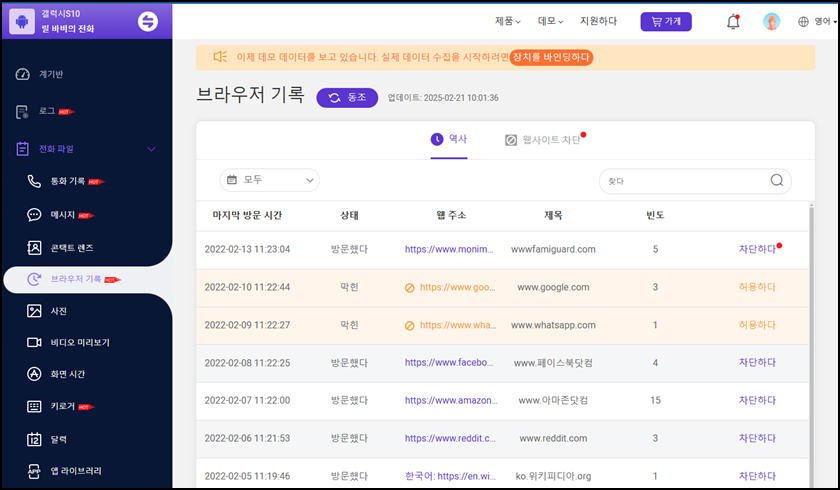Open the https://www.wha... link
The image size is (840, 490).
pos(458,325)
